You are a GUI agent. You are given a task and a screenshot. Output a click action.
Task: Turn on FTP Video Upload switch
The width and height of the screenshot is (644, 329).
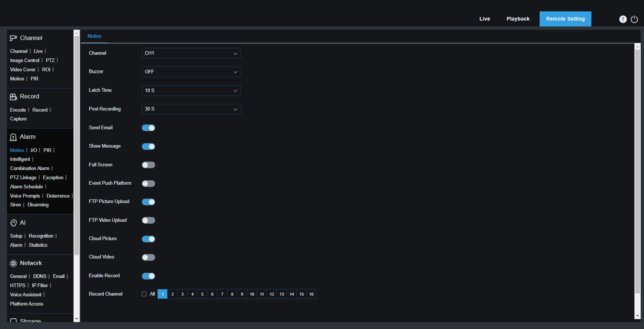point(149,220)
